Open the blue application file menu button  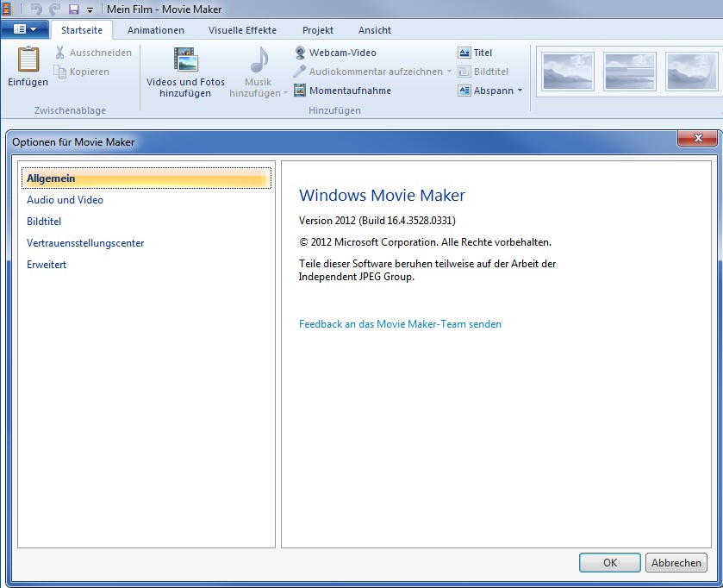25,29
